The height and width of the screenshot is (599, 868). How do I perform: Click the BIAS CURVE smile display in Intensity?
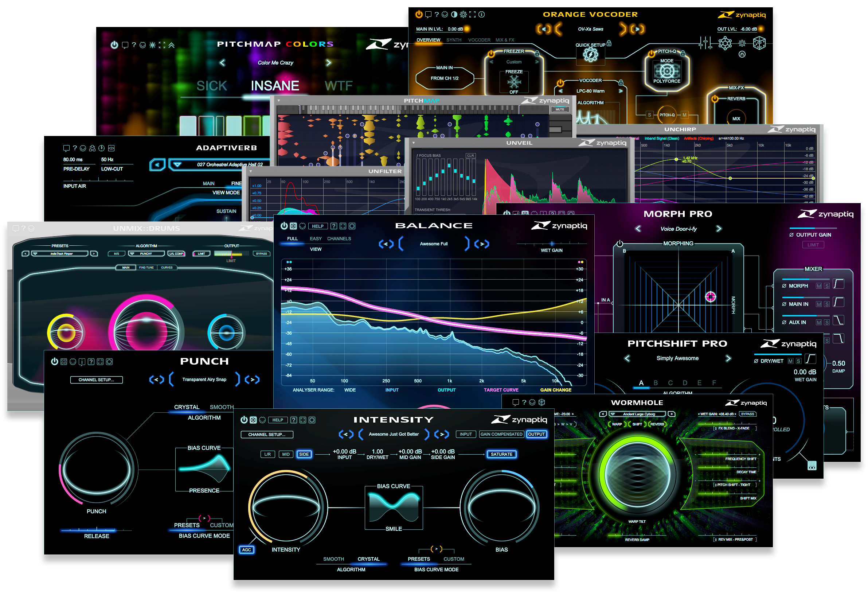tap(394, 507)
